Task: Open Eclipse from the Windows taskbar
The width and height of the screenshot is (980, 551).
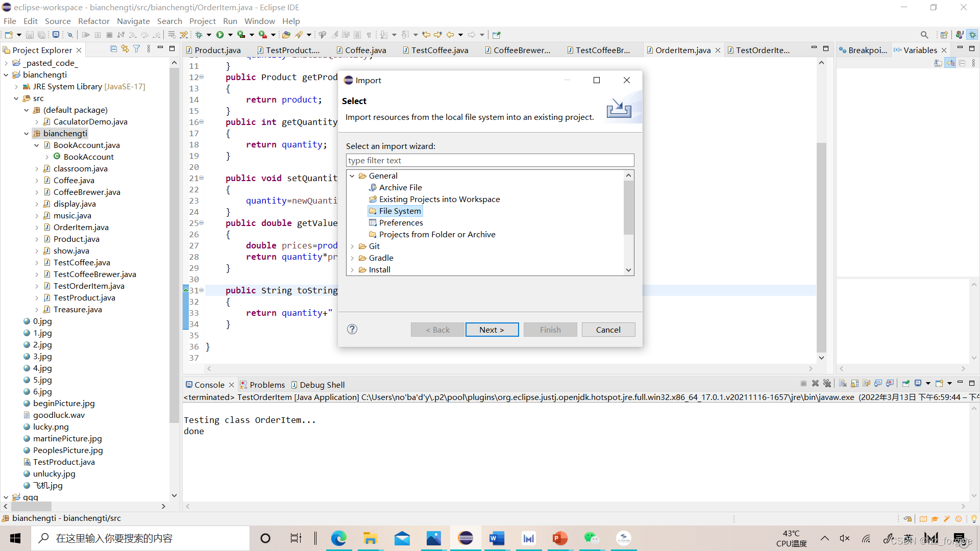Action: click(x=465, y=538)
